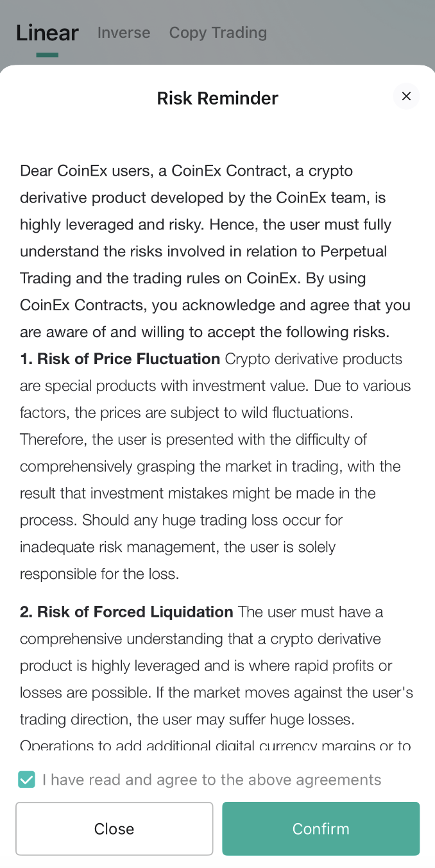Switch to the Inverse tab
Screen dimensions: 435x868
pyautogui.click(x=124, y=33)
